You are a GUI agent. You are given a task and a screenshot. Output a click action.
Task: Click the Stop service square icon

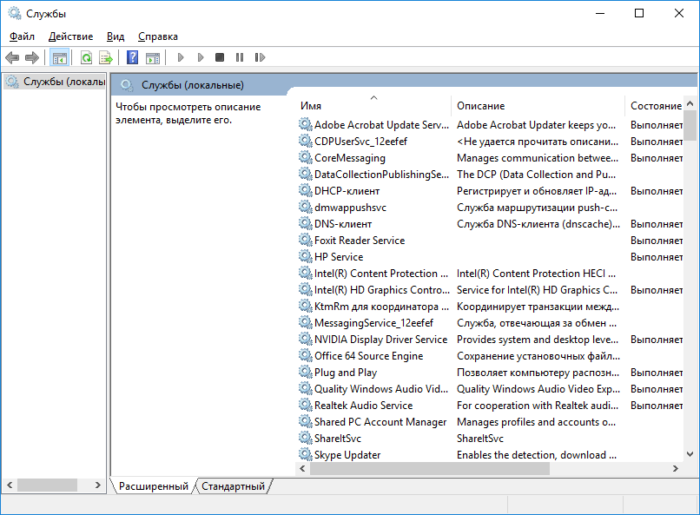[219, 58]
